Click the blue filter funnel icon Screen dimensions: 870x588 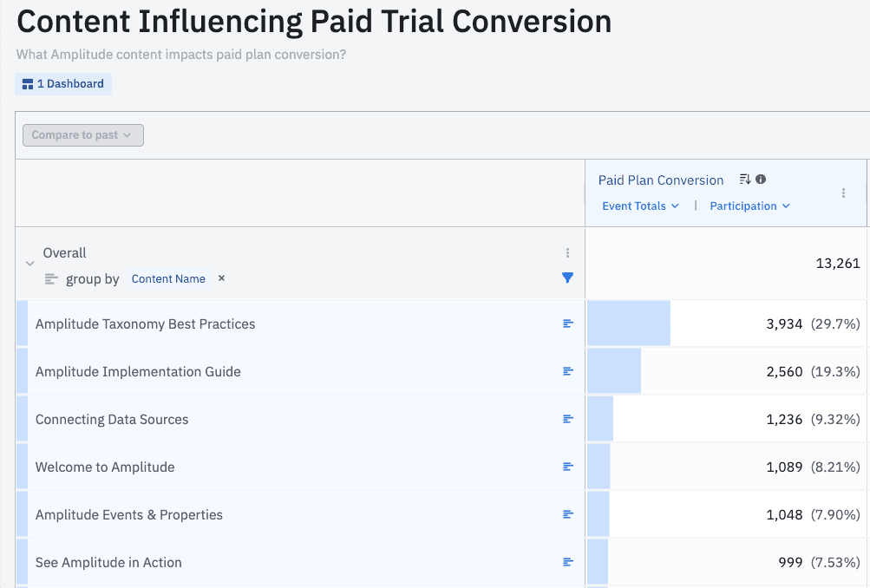pos(568,278)
